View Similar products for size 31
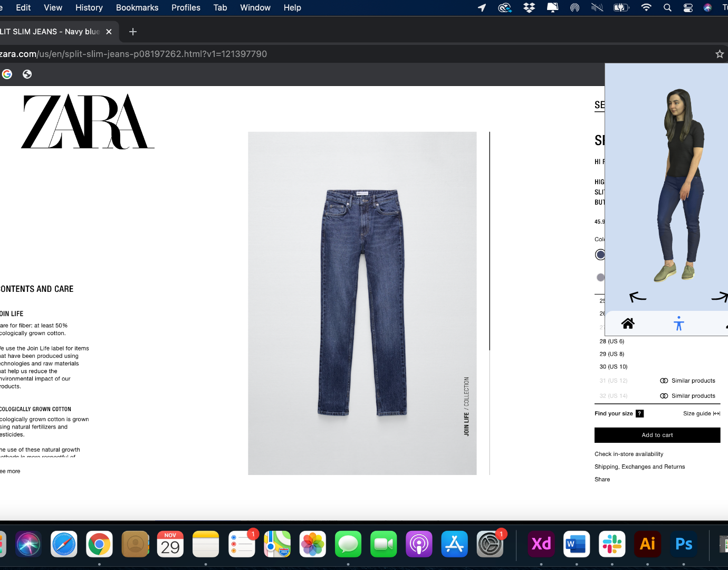728x570 pixels. [688, 381]
